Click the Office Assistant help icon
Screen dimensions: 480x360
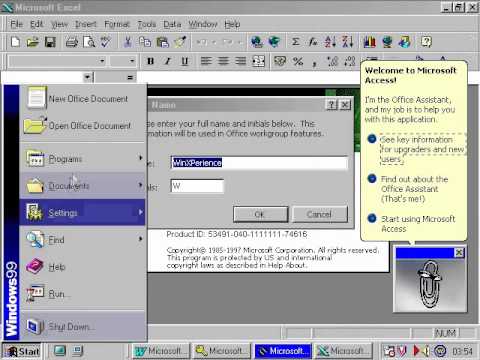[x=426, y=42]
